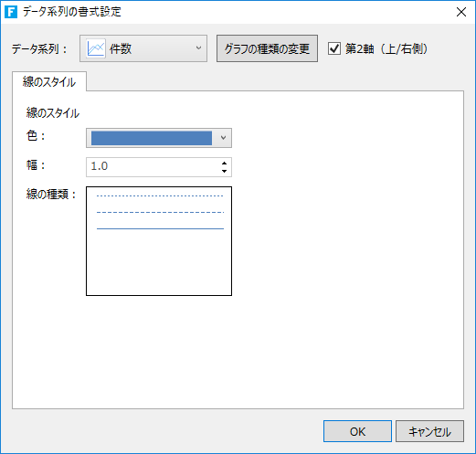Select the dashed line type
This screenshot has height=454, width=476.
point(160,212)
